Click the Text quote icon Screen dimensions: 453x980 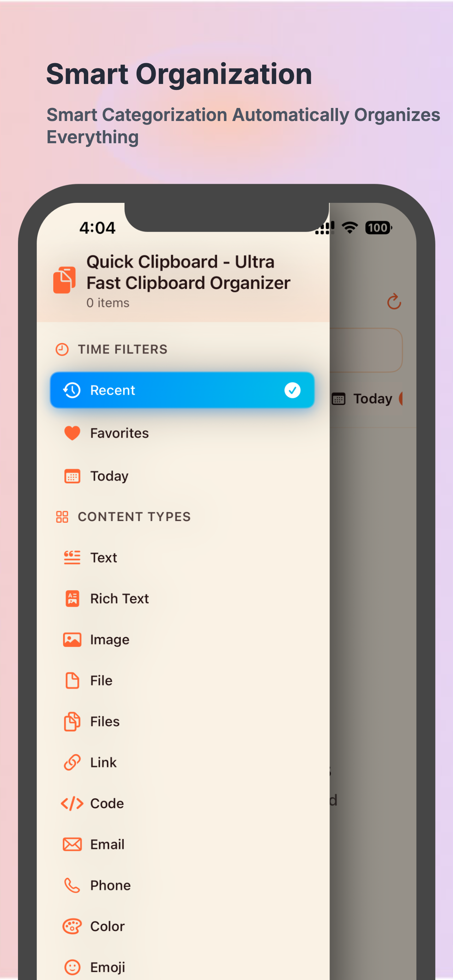click(x=72, y=557)
